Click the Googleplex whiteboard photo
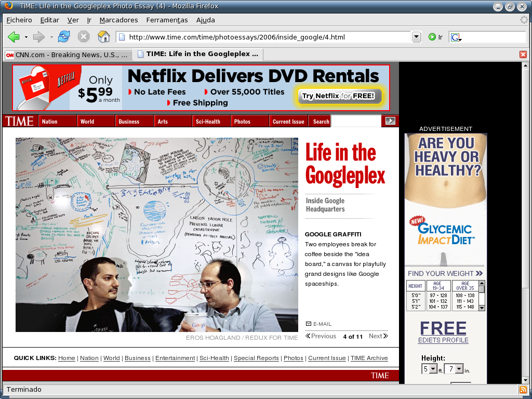Viewport: 532px width, 399px height. pyautogui.click(x=157, y=234)
